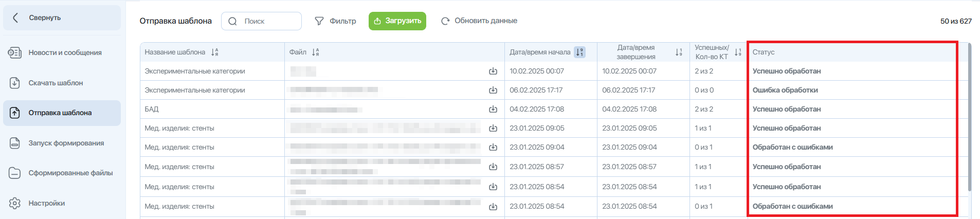Click Обновить данные refresh button
This screenshot has width=980, height=219.
click(x=479, y=21)
